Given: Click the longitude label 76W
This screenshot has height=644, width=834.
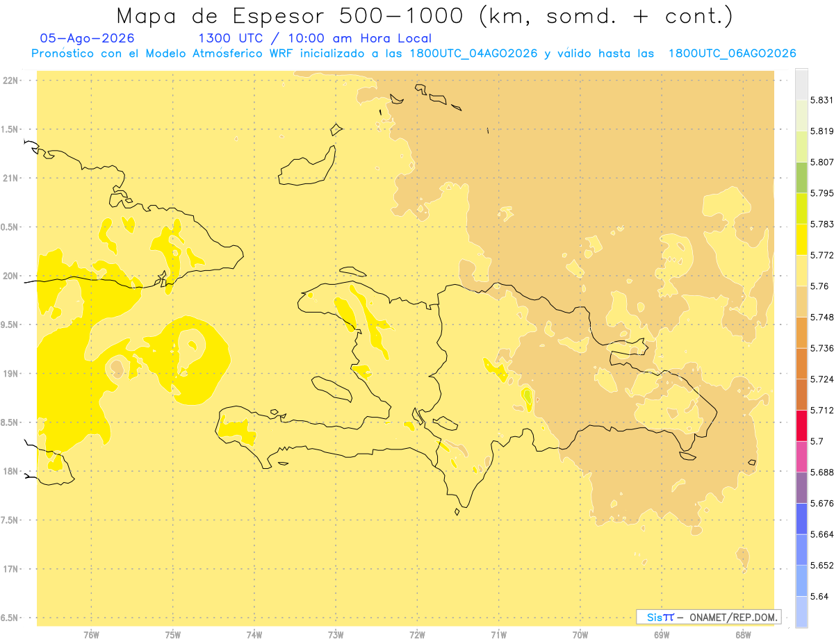Looking at the screenshot, I should 91,635.
